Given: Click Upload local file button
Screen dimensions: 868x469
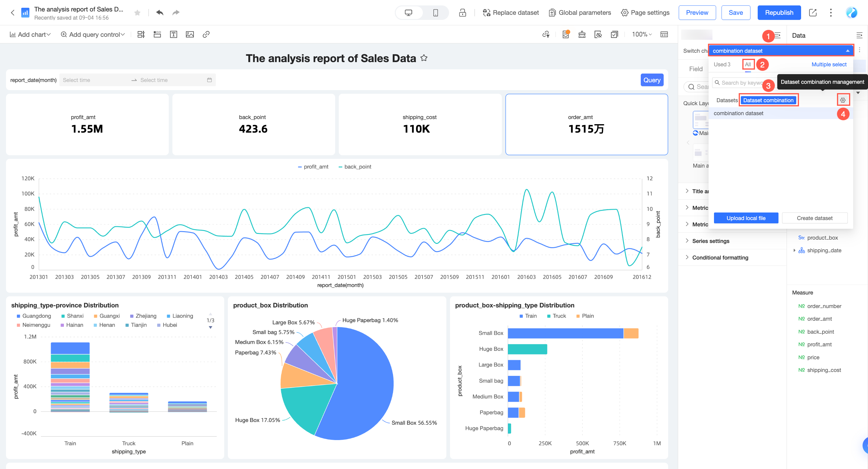Looking at the screenshot, I should (746, 218).
